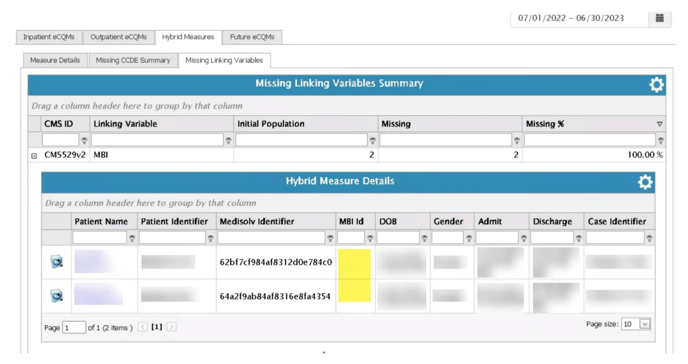The height and width of the screenshot is (364, 688).
Task: Collapse the CMS529v2 row
Action: [x=34, y=155]
